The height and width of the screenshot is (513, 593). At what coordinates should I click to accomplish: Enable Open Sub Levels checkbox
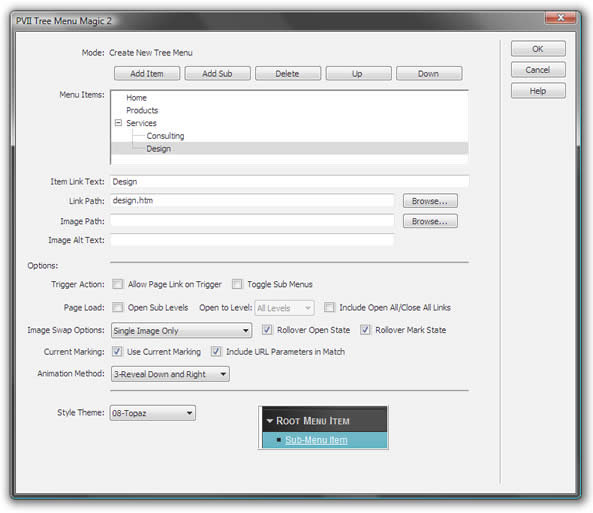click(x=118, y=307)
